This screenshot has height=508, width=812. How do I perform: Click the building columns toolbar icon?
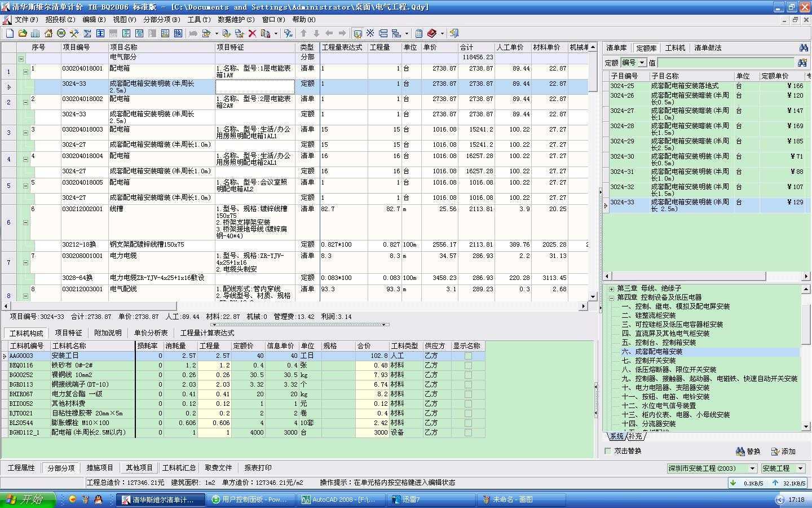pos(35,33)
